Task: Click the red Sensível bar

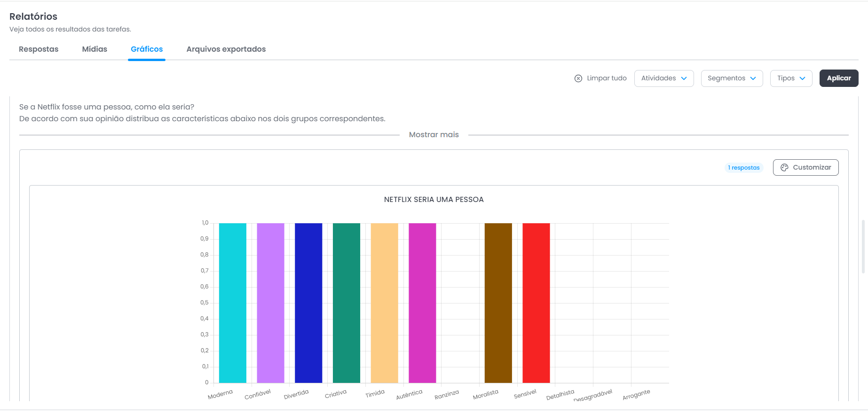Action: [x=536, y=303]
